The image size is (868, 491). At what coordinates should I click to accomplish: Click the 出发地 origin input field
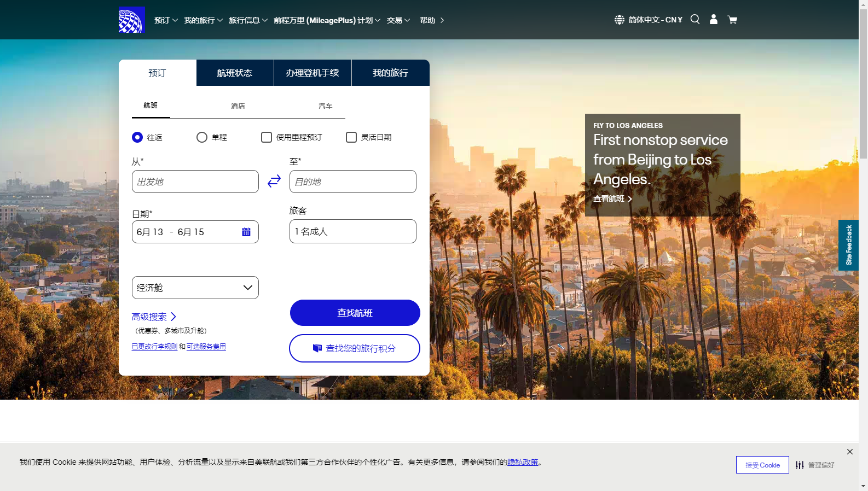[195, 182]
